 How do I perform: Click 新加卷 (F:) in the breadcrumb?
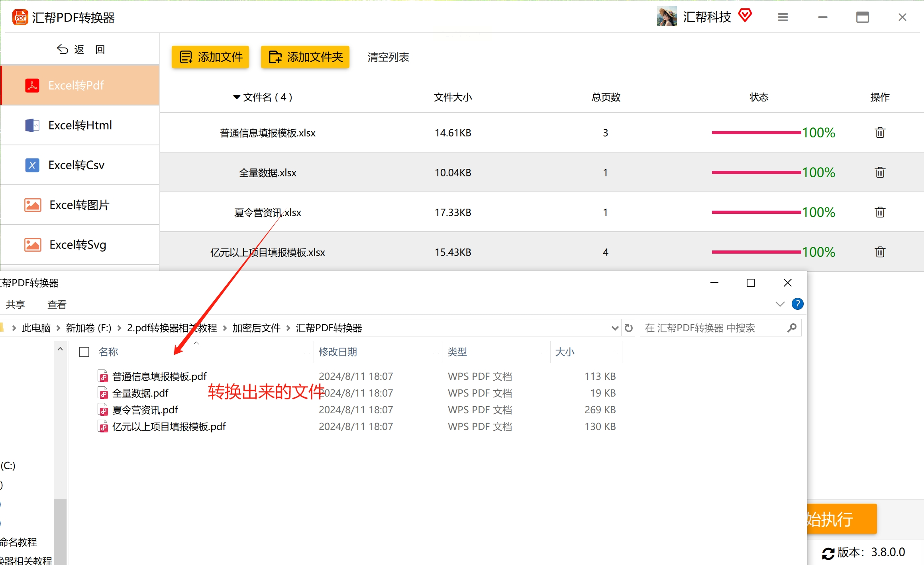click(88, 328)
